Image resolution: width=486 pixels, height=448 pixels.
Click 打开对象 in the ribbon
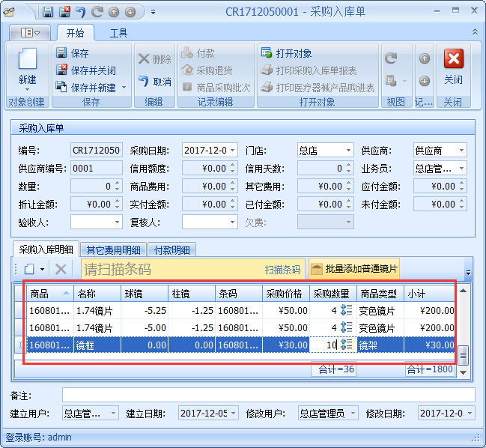(286, 53)
